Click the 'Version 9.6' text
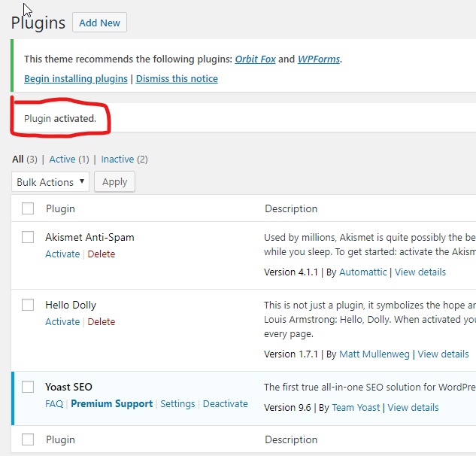 click(287, 407)
